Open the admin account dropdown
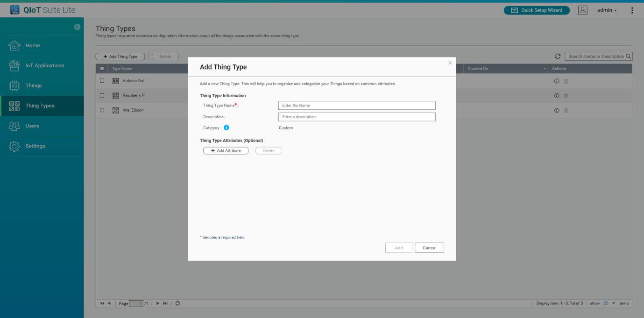 tap(607, 10)
